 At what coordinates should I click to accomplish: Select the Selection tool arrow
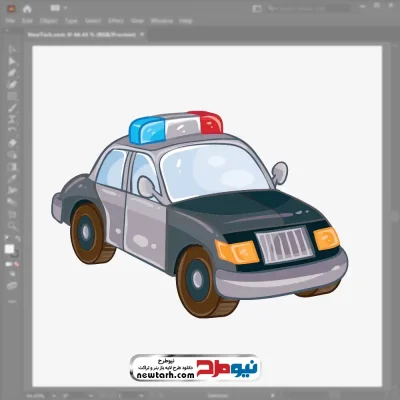pyautogui.click(x=12, y=50)
